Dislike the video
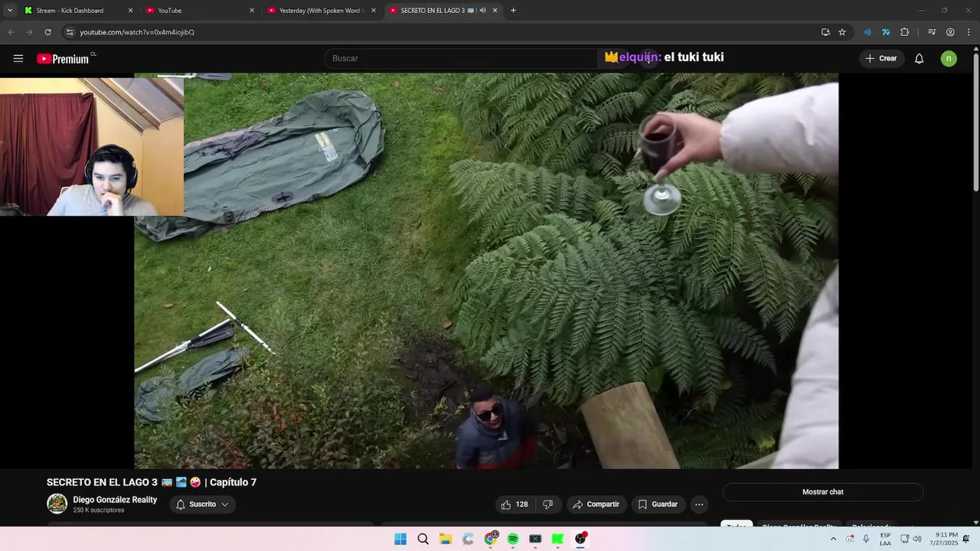Screen dimensions: 980x551 point(548,504)
